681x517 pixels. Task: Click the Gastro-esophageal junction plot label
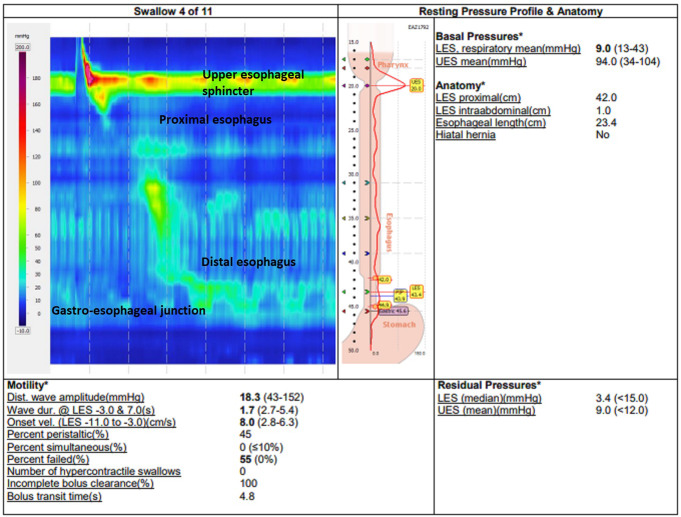129,311
